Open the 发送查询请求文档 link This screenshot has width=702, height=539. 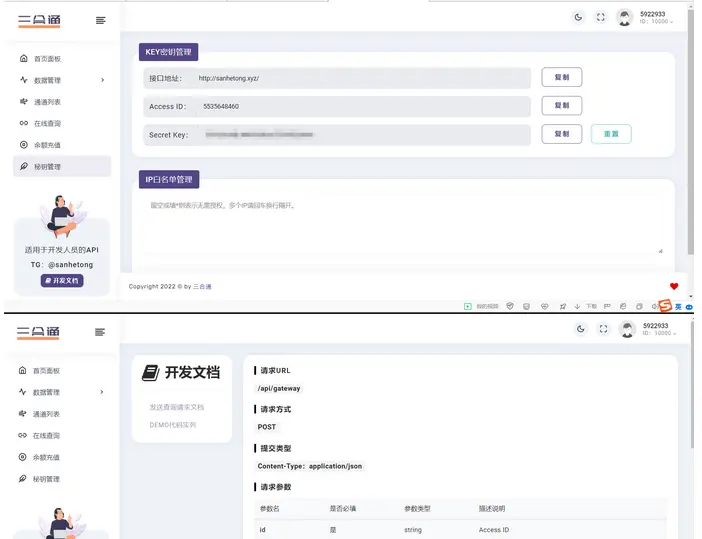177,407
